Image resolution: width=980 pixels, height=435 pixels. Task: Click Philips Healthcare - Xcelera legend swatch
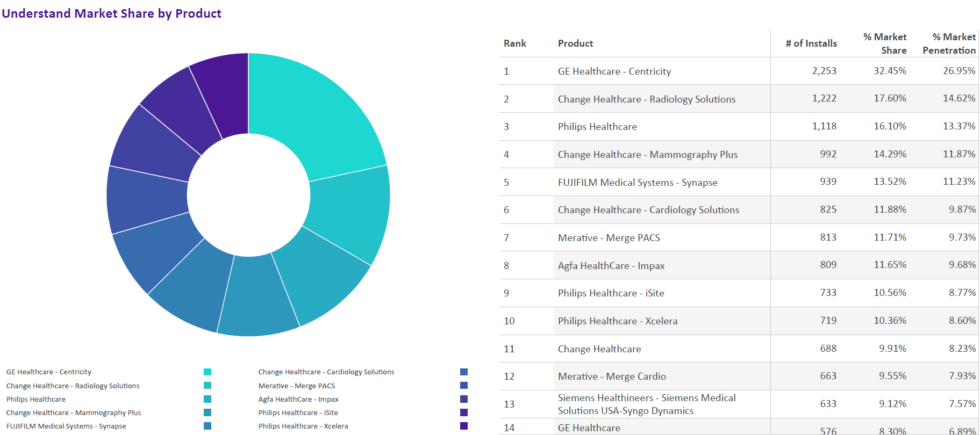tap(464, 426)
